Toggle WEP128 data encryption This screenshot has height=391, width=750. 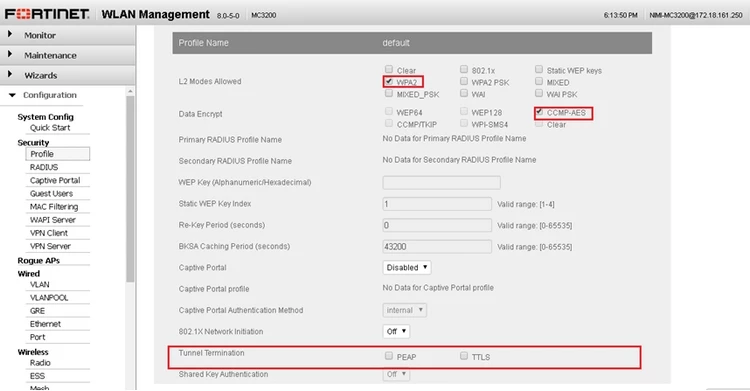click(464, 112)
